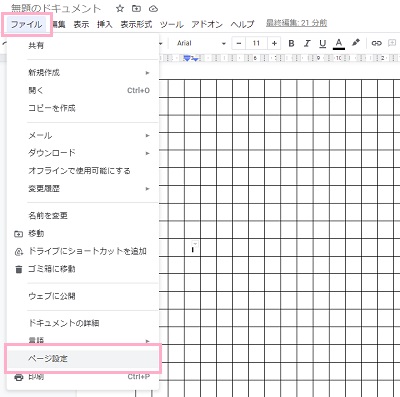Add a comment using the toolbar icon
This screenshot has width=400, height=397.
point(391,43)
